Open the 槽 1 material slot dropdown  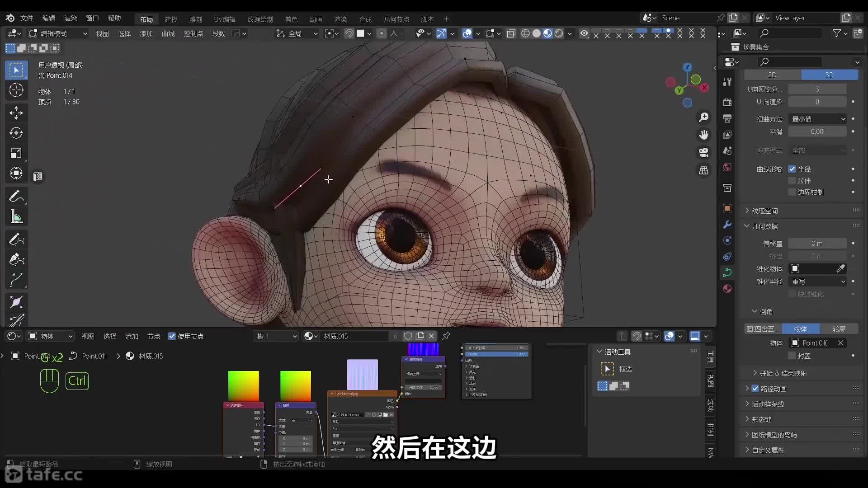coord(276,336)
